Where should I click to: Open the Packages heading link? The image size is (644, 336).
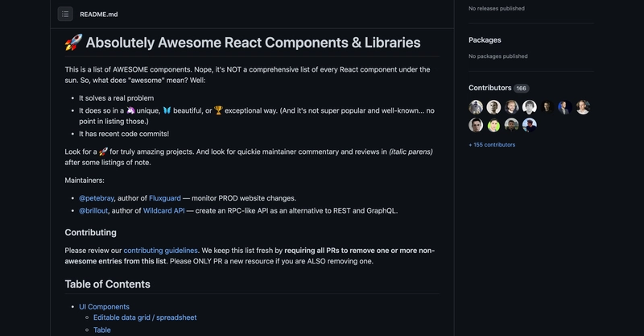[485, 40]
